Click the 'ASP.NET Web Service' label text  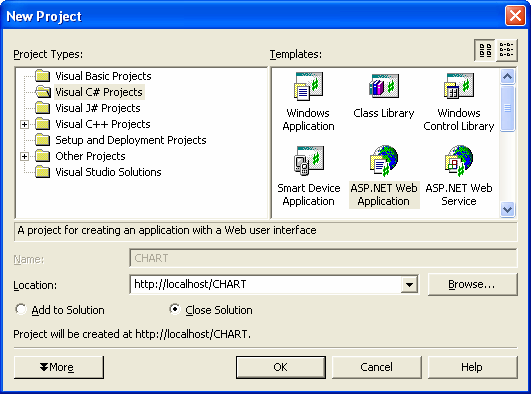459,195
